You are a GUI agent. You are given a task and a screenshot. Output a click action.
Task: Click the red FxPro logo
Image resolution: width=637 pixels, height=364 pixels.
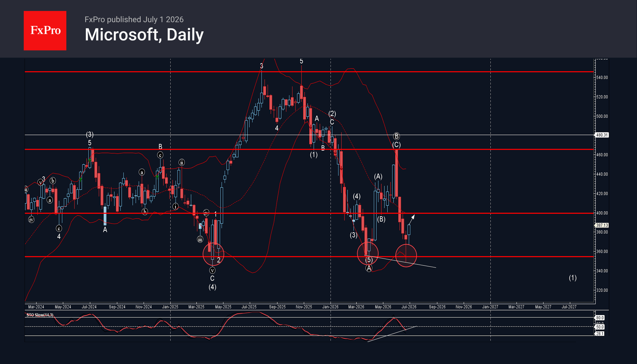click(x=45, y=30)
